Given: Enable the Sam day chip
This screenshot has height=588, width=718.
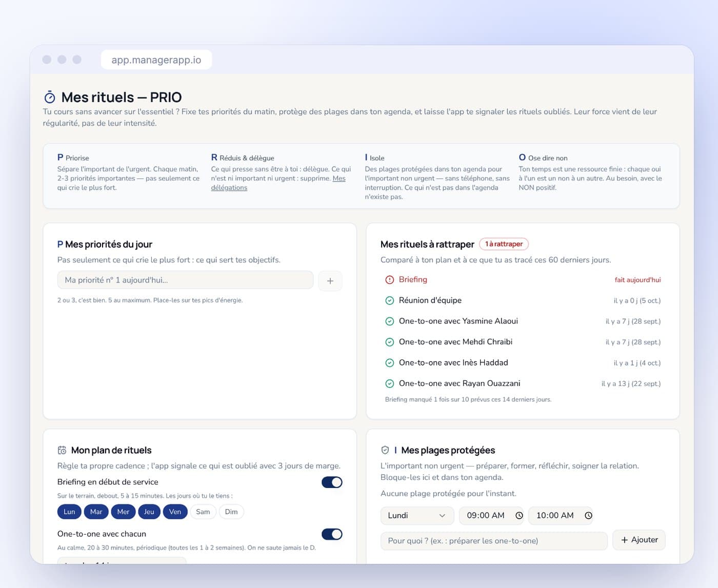Looking at the screenshot, I should click(203, 512).
